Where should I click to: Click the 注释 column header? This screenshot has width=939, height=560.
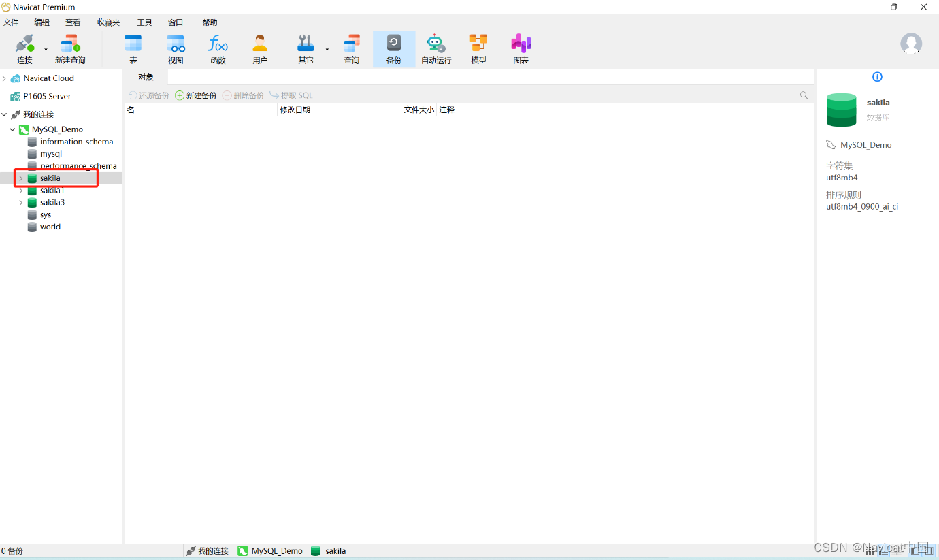pos(476,110)
